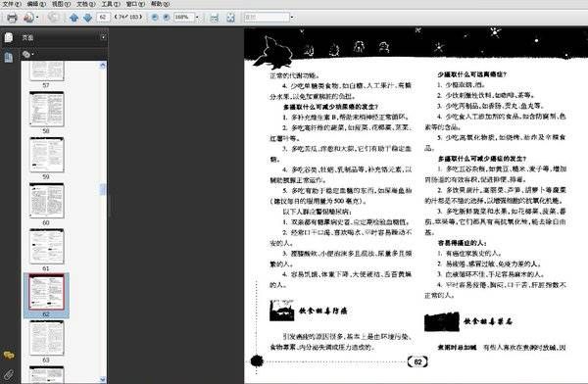Open the Find options dropdown arrow

point(292,18)
